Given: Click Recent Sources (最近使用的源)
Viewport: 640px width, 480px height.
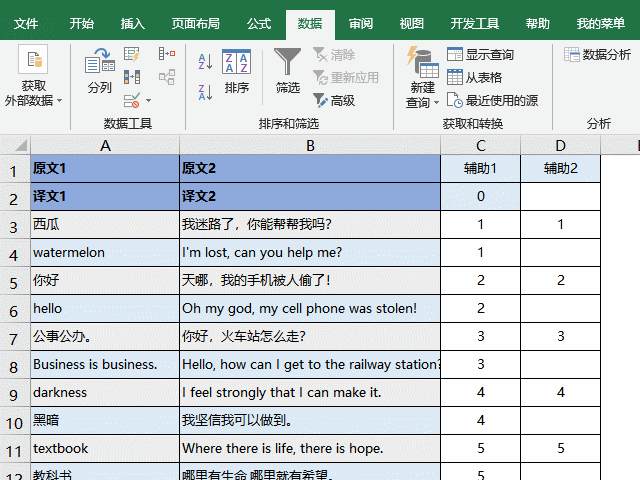Looking at the screenshot, I should (492, 100).
